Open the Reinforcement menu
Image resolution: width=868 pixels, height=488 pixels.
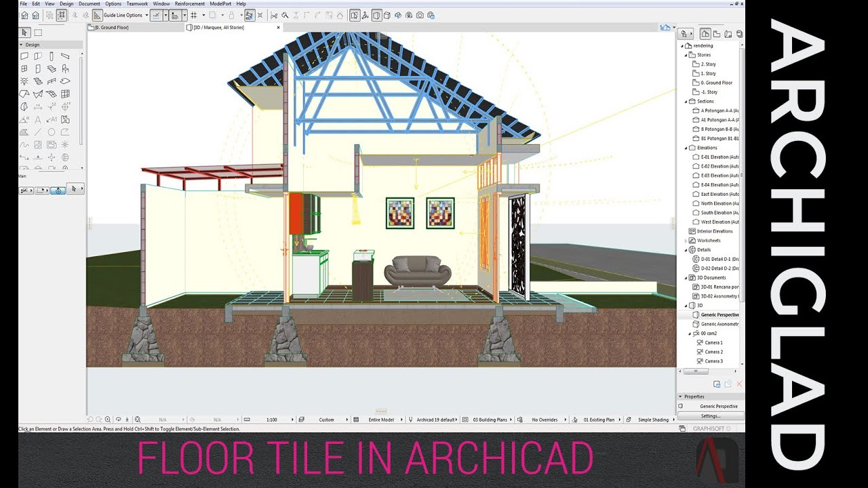pos(190,3)
